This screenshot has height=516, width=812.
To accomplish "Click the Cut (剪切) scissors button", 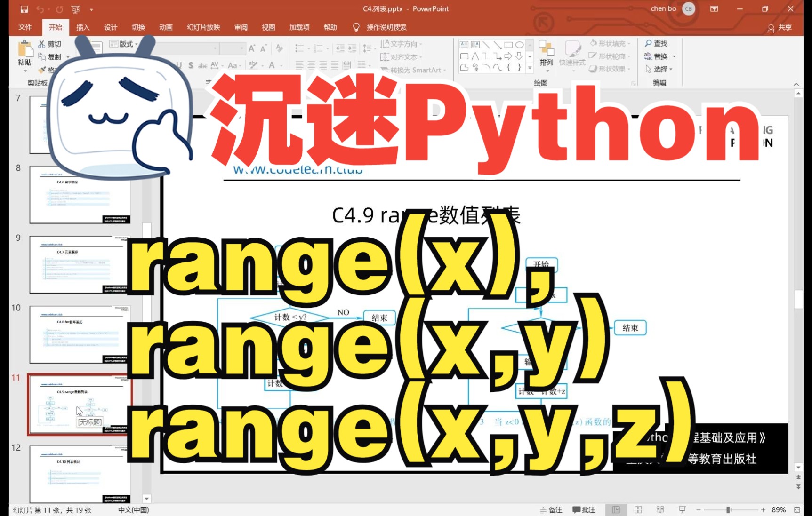I will tap(49, 44).
